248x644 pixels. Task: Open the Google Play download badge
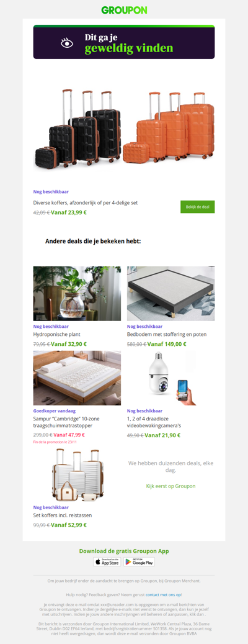[x=139, y=562]
